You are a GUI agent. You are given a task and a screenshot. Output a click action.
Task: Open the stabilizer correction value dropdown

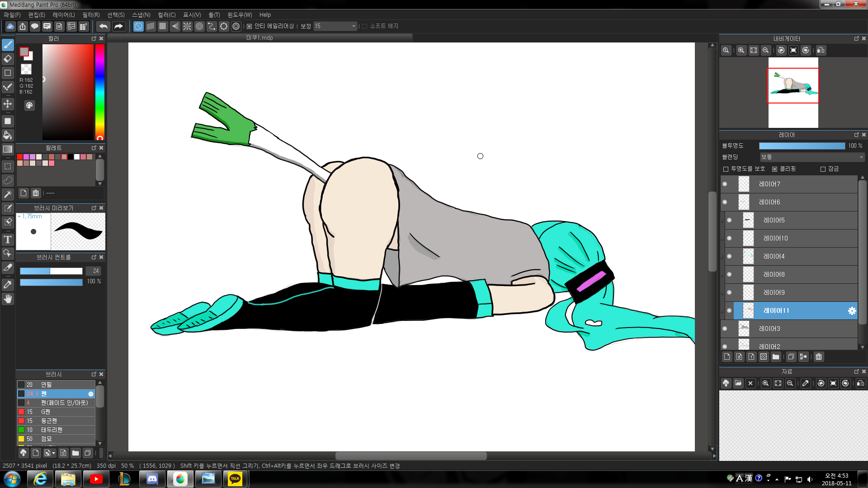[x=354, y=26]
